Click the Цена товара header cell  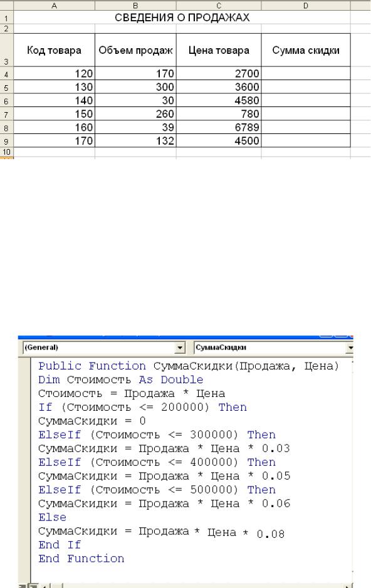[219, 50]
